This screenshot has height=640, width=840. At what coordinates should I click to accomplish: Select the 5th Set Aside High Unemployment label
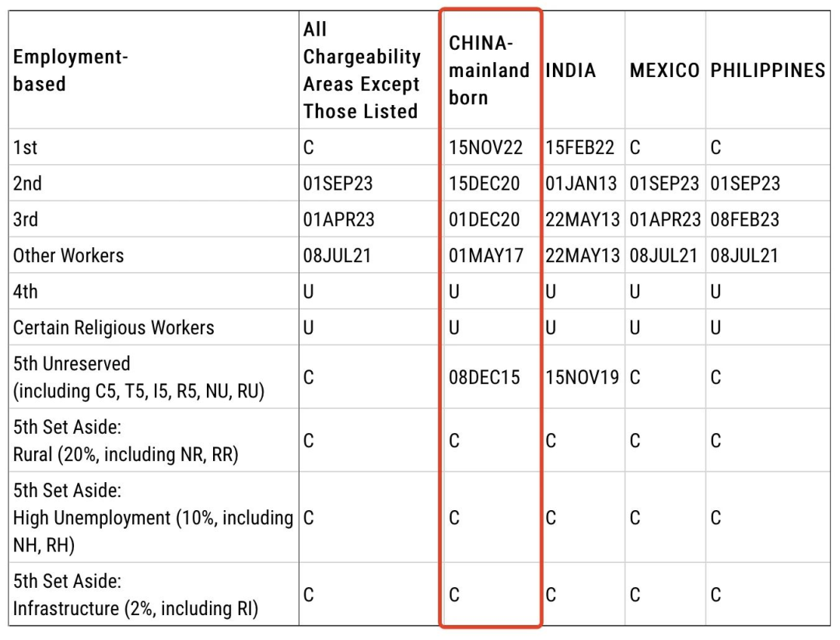click(152, 517)
